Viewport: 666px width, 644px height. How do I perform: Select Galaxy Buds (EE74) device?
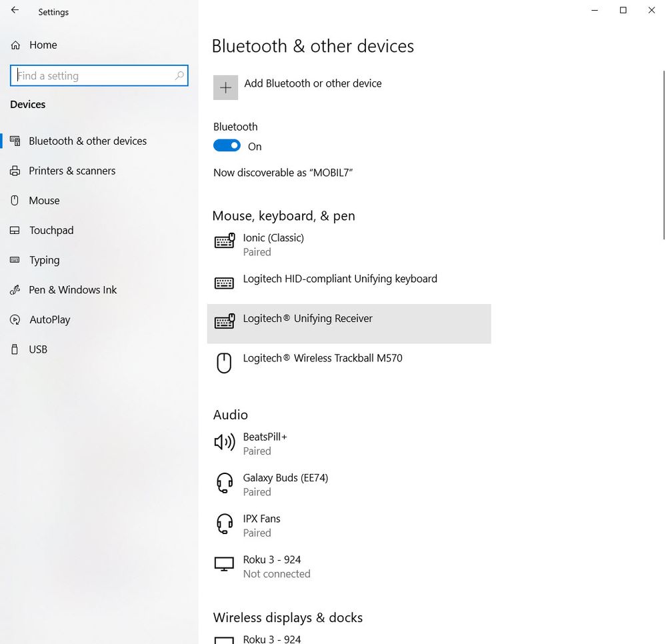point(349,485)
